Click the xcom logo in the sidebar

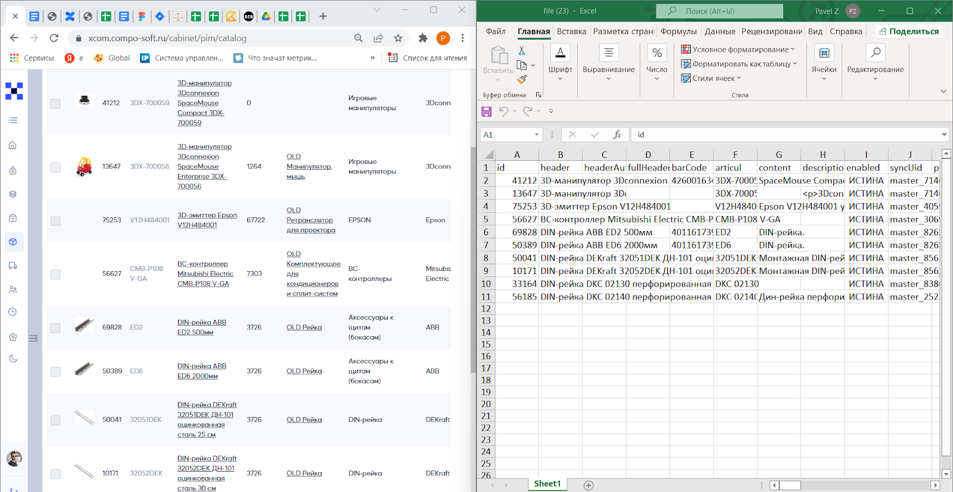[13, 91]
